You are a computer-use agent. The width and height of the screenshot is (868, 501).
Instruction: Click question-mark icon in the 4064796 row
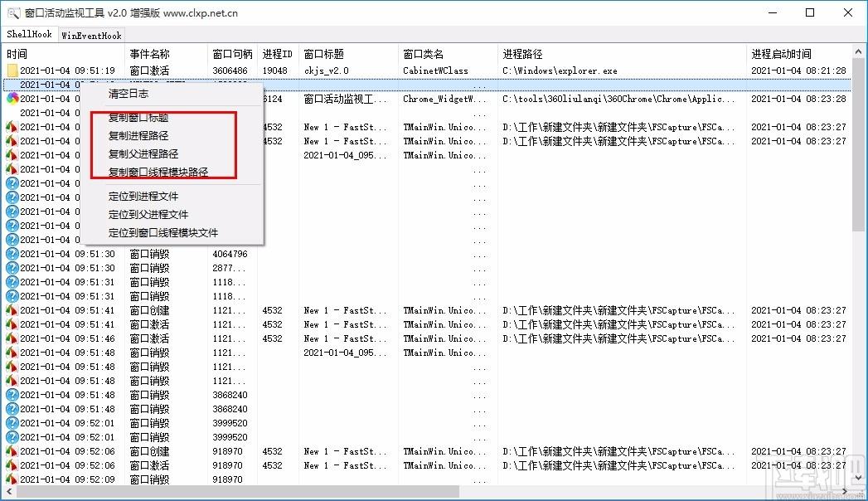pos(12,254)
